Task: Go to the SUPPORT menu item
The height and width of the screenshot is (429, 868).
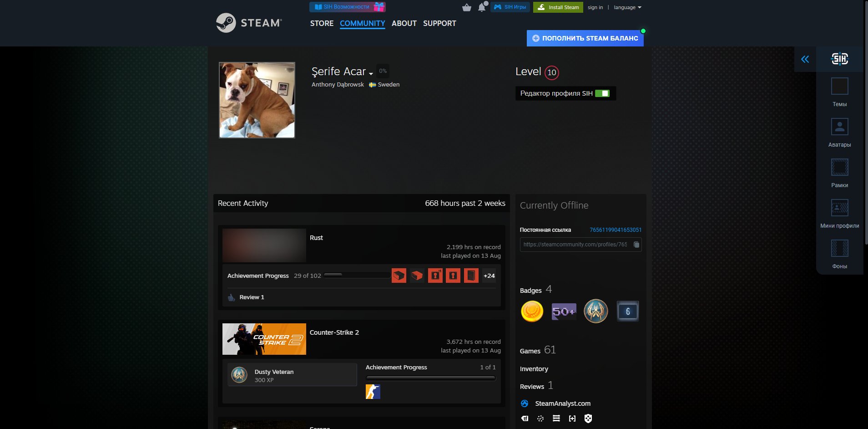Action: point(439,23)
